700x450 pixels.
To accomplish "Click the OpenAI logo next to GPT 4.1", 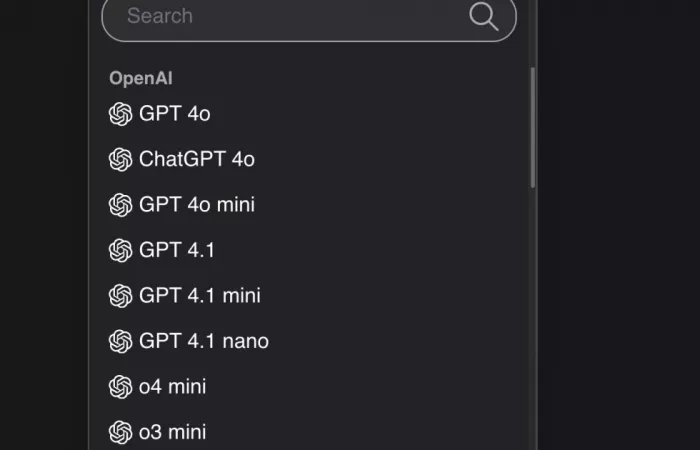I will click(x=120, y=250).
